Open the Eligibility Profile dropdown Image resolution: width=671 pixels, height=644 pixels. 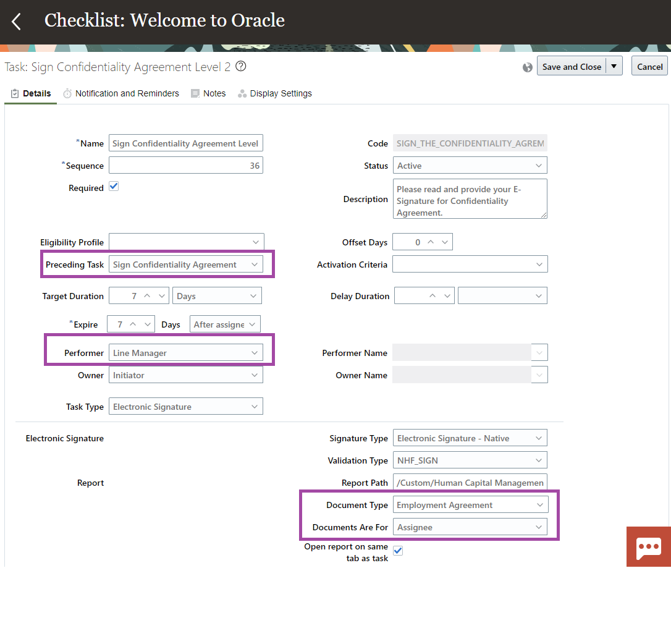point(186,242)
